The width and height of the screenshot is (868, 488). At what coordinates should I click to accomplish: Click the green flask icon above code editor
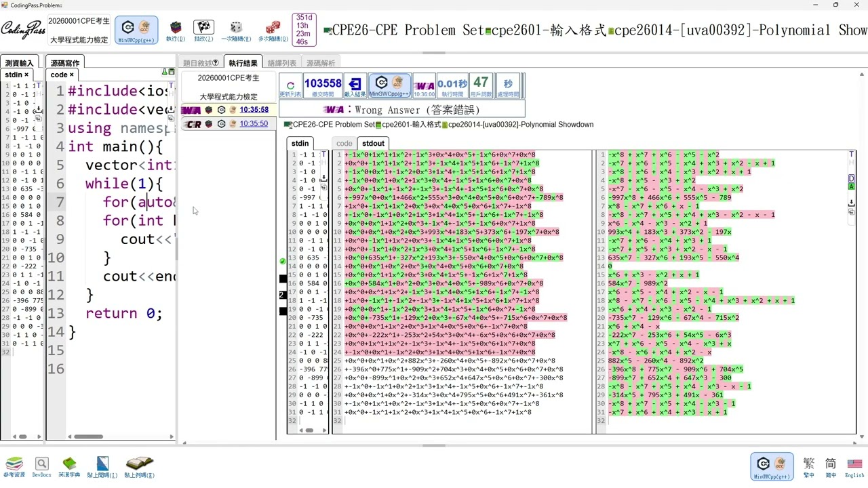(x=164, y=72)
